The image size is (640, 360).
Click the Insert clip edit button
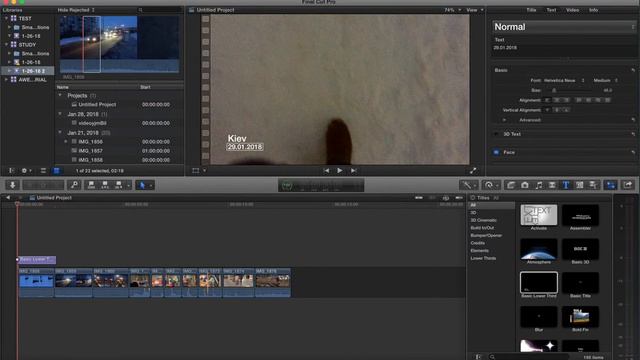tap(105, 185)
